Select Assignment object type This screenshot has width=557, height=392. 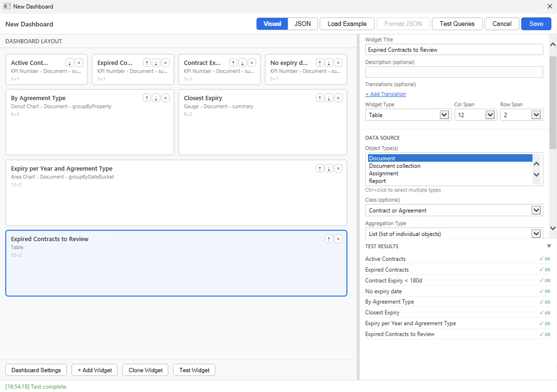click(x=450, y=173)
